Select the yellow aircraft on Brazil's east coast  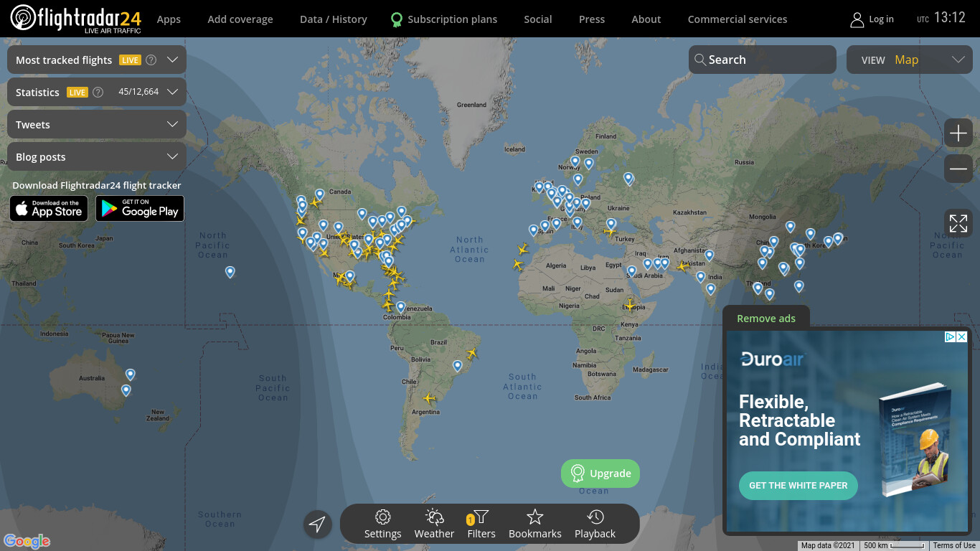(x=471, y=353)
